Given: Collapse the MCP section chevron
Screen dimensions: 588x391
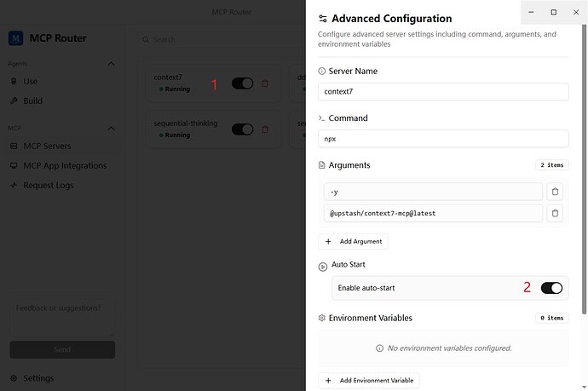Looking at the screenshot, I should (x=111, y=129).
